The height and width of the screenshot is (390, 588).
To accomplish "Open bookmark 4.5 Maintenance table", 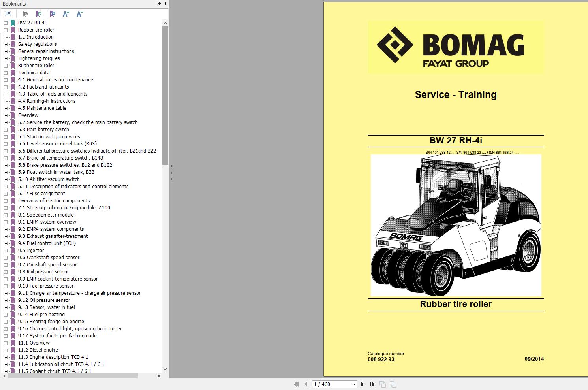I will 42,108.
